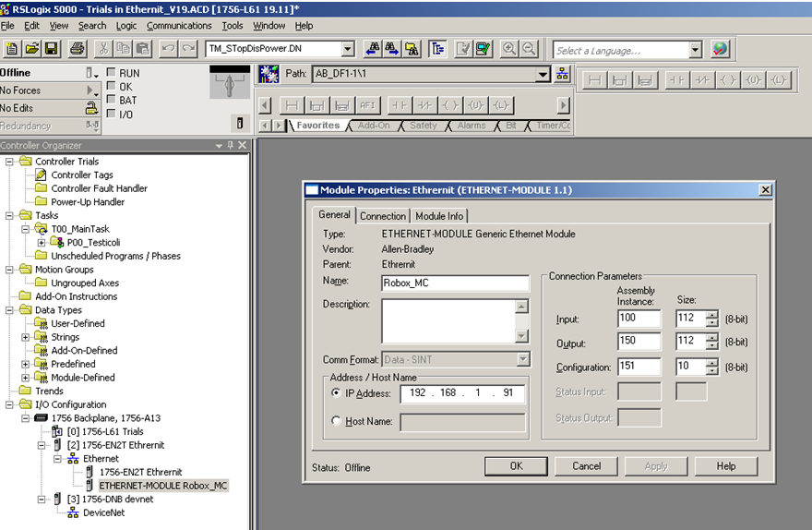Open the Path AB_DF1-1\1 dropdown
The width and height of the screenshot is (812, 530).
pos(543,74)
